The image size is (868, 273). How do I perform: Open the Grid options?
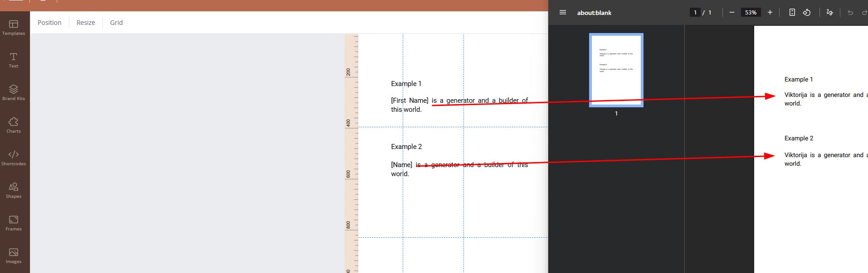pyautogui.click(x=116, y=23)
